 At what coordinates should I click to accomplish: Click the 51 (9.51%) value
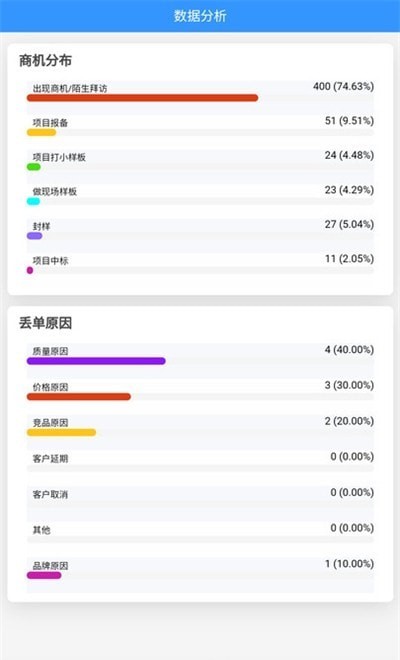click(349, 121)
